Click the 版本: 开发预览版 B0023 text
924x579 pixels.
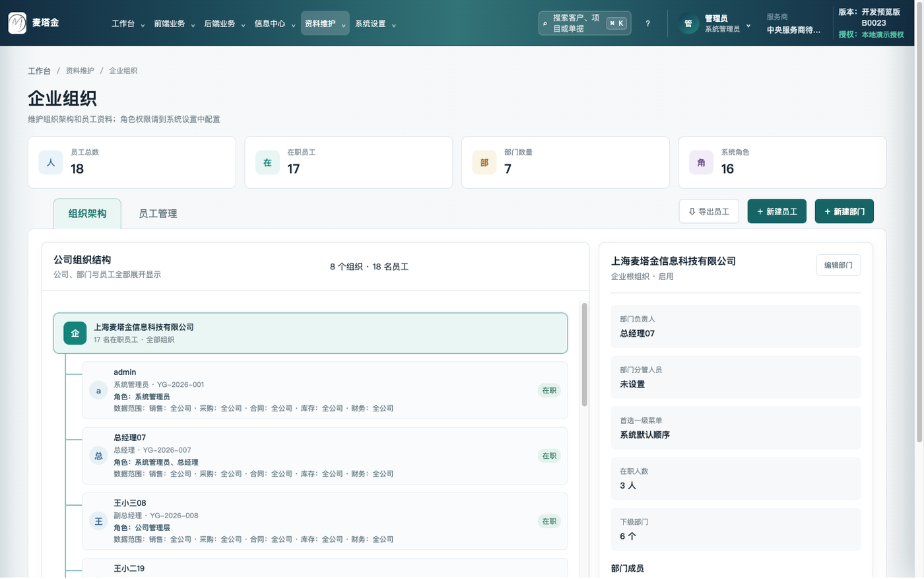coord(869,17)
